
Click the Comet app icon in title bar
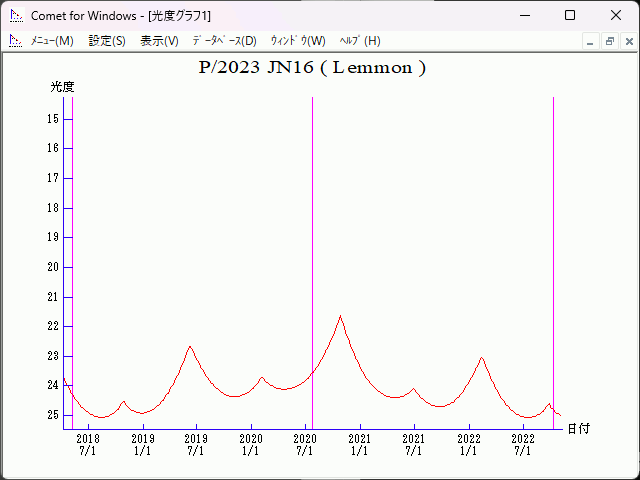pyautogui.click(x=15, y=16)
